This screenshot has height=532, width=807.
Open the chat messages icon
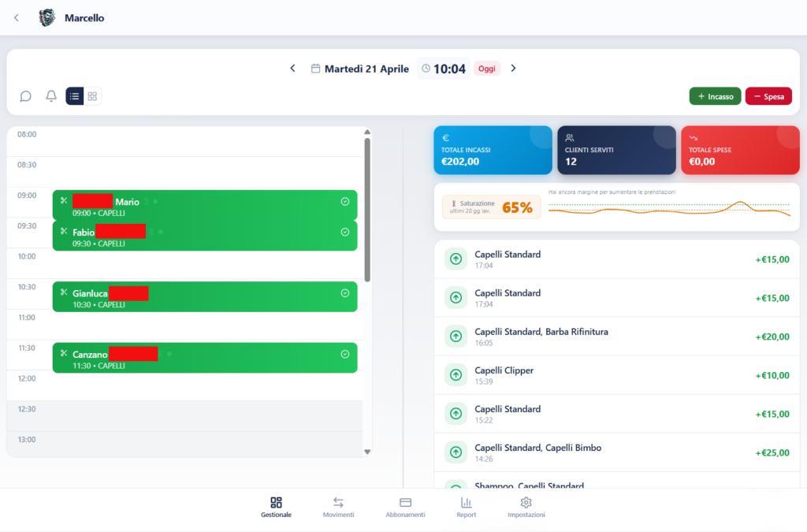click(x=26, y=96)
